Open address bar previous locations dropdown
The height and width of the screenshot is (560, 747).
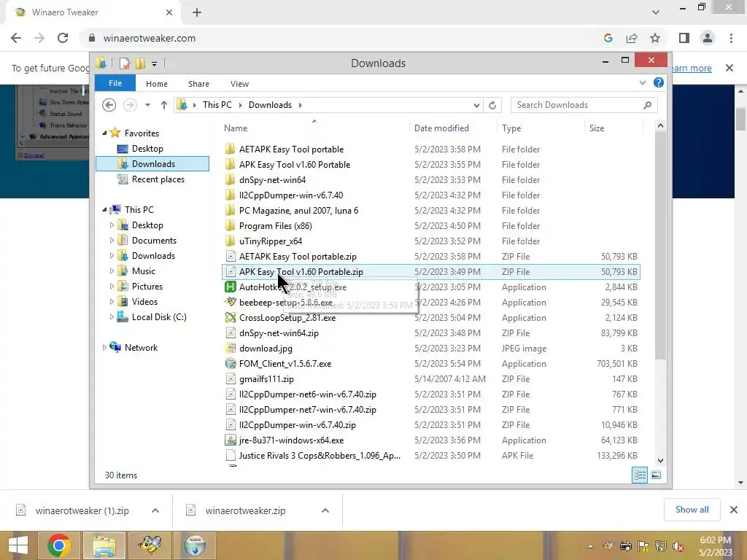pos(476,105)
